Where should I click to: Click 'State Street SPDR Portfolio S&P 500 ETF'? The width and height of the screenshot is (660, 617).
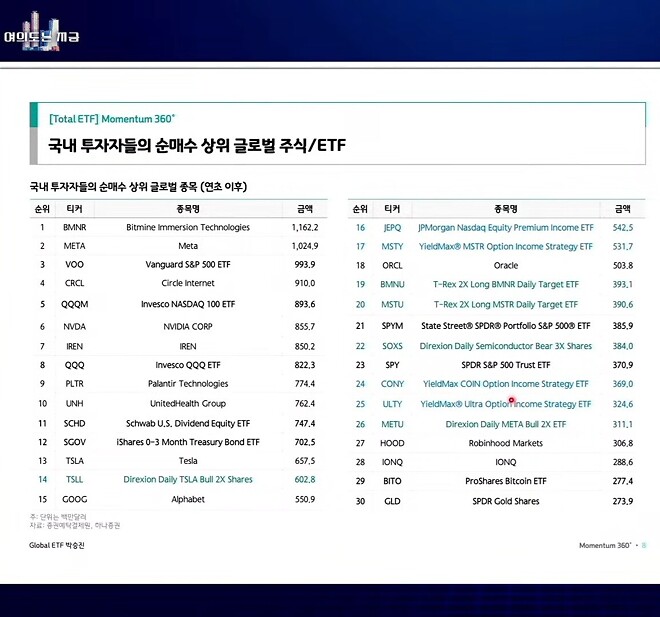(x=506, y=326)
